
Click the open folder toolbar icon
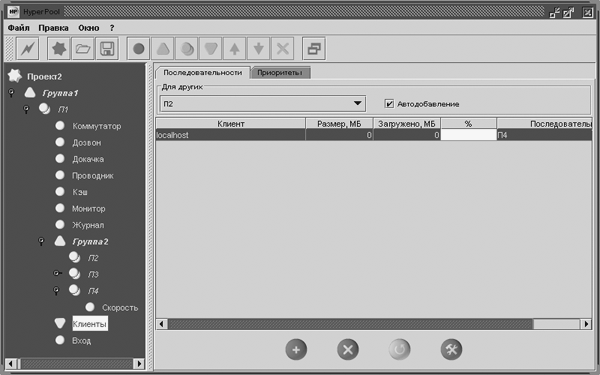83,49
